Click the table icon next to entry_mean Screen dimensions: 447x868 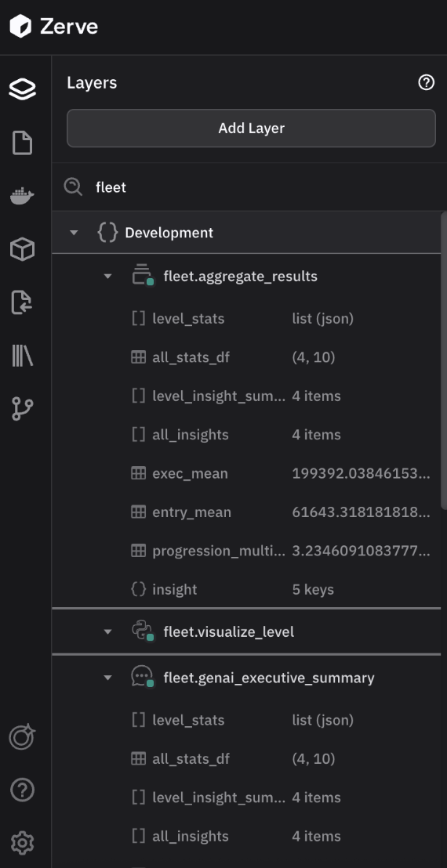139,512
